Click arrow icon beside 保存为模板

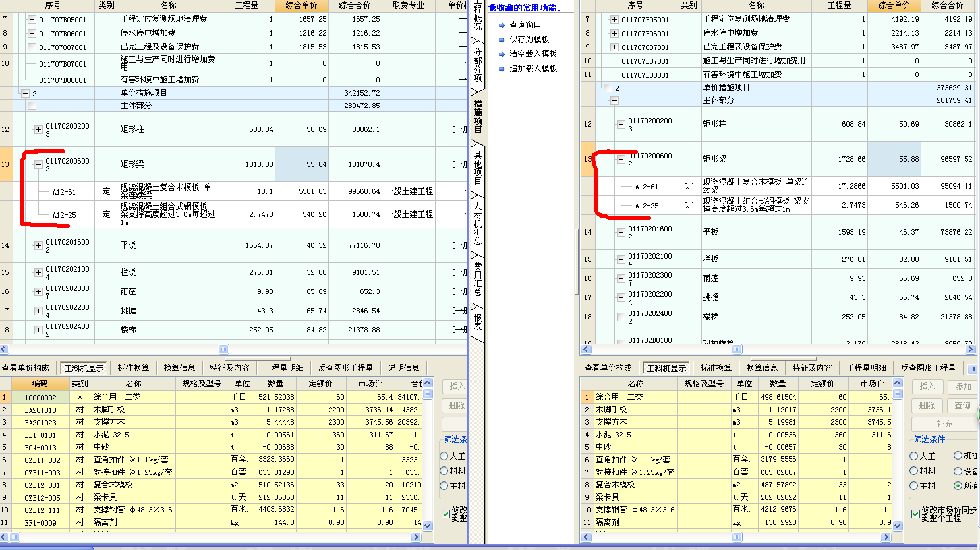tap(502, 40)
